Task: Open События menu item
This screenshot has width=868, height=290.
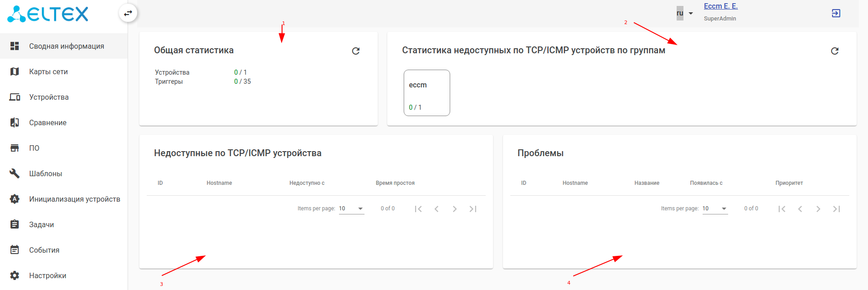Action: (x=64, y=250)
